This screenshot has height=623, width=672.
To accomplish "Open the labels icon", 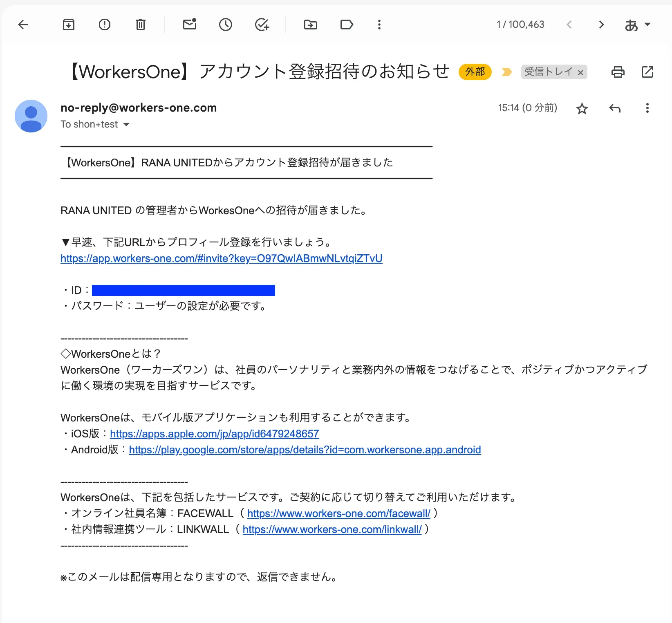I will pyautogui.click(x=347, y=25).
